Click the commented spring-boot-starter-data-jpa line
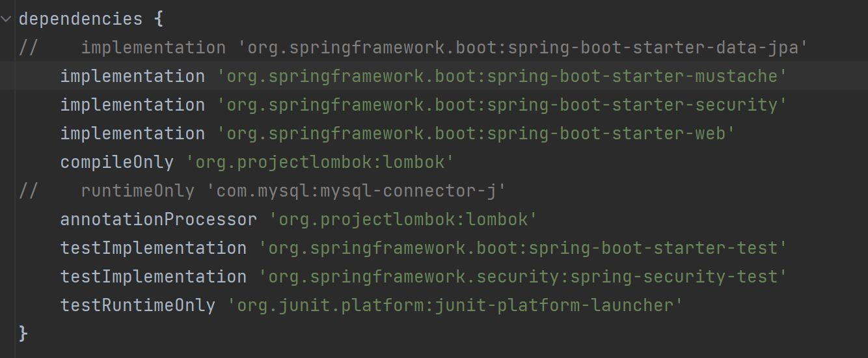Screen dimensions: 868x358 pyautogui.click(x=414, y=48)
